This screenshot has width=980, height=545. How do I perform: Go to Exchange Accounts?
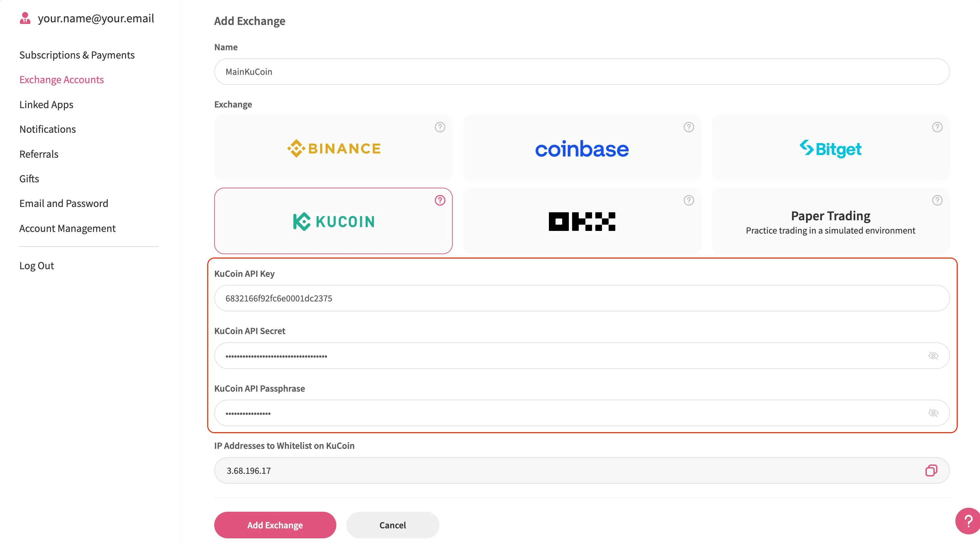coord(62,80)
